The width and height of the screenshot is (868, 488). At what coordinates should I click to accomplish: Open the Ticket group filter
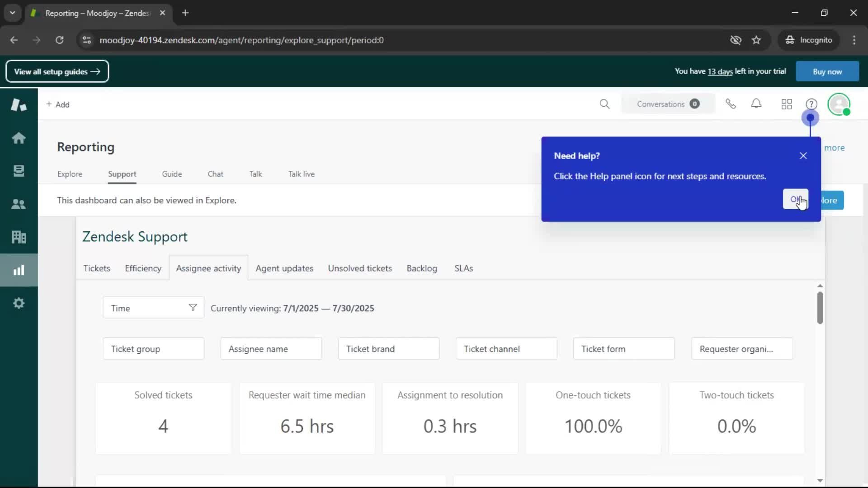pos(153,349)
